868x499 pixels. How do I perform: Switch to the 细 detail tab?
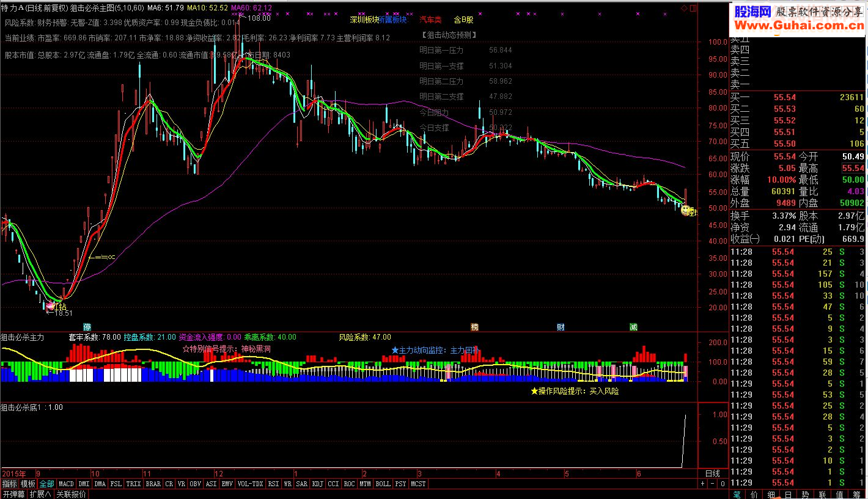771,494
